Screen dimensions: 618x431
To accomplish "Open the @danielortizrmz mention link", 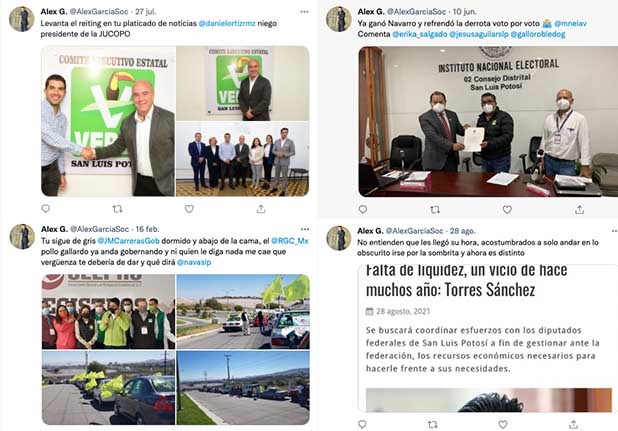I will pyautogui.click(x=227, y=24).
